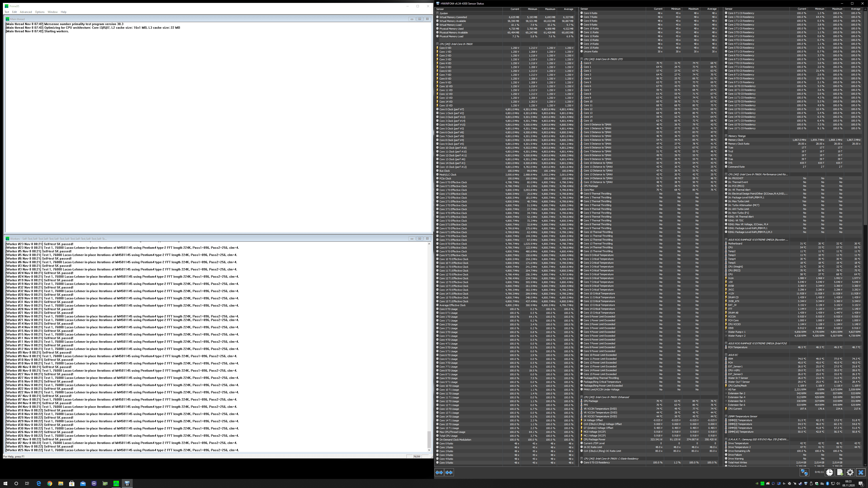
Task: Open volume control in system tray
Action: pos(838,483)
